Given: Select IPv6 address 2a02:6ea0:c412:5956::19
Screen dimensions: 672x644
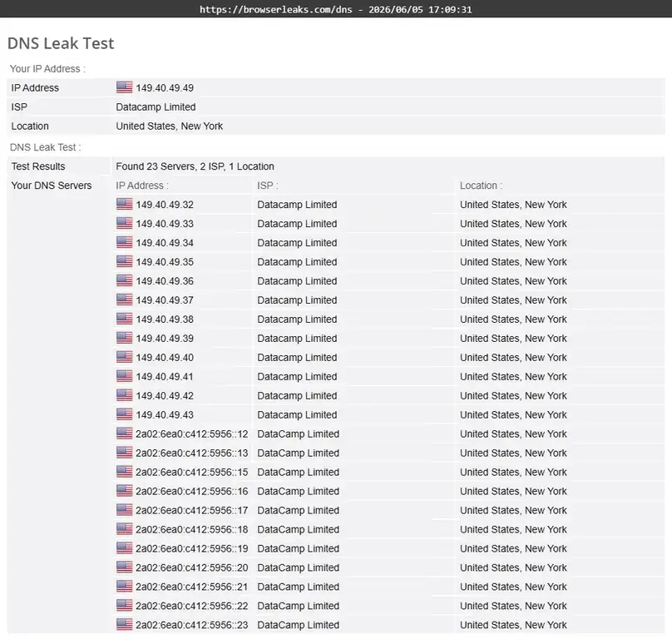Looking at the screenshot, I should [191, 549].
